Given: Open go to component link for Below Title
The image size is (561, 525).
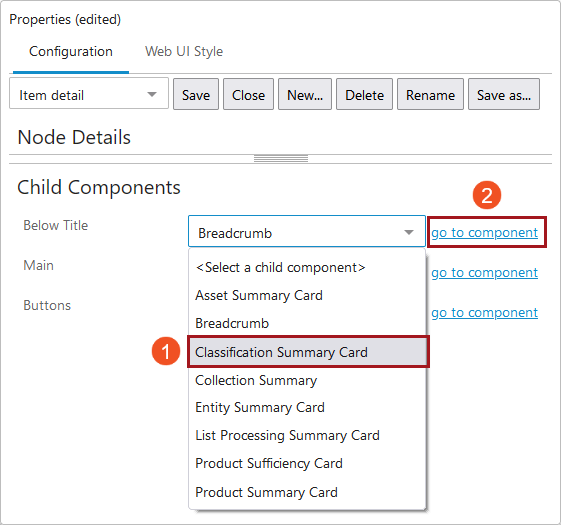Looking at the screenshot, I should (x=484, y=233).
